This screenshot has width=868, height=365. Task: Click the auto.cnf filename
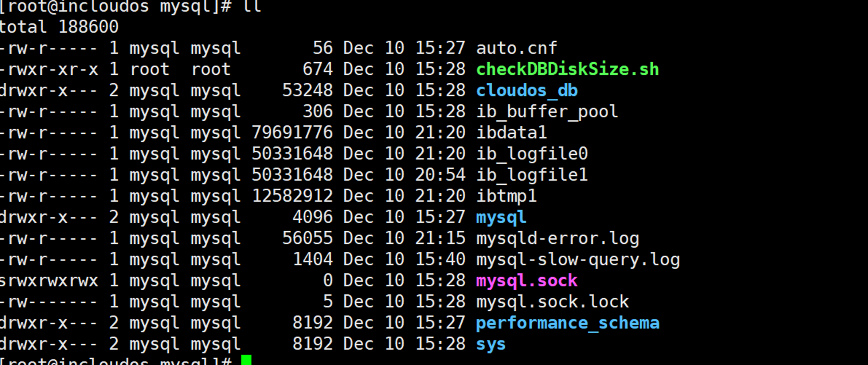click(517, 48)
